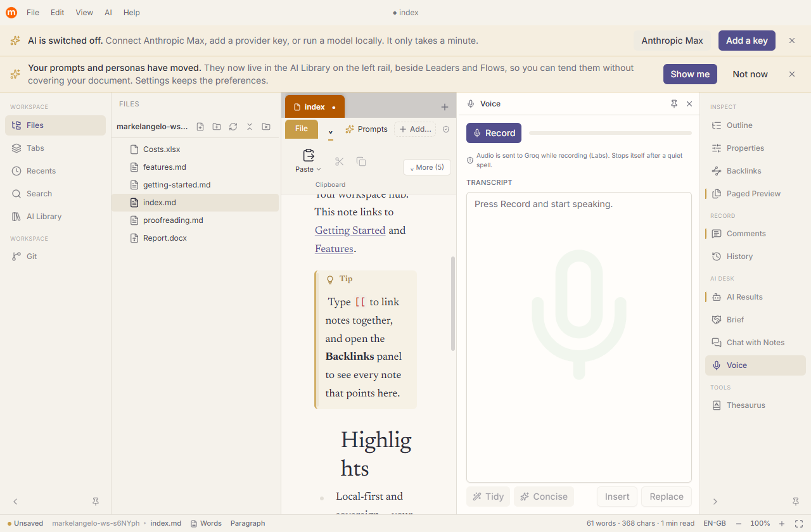Create a new file in workspace

tap(200, 127)
